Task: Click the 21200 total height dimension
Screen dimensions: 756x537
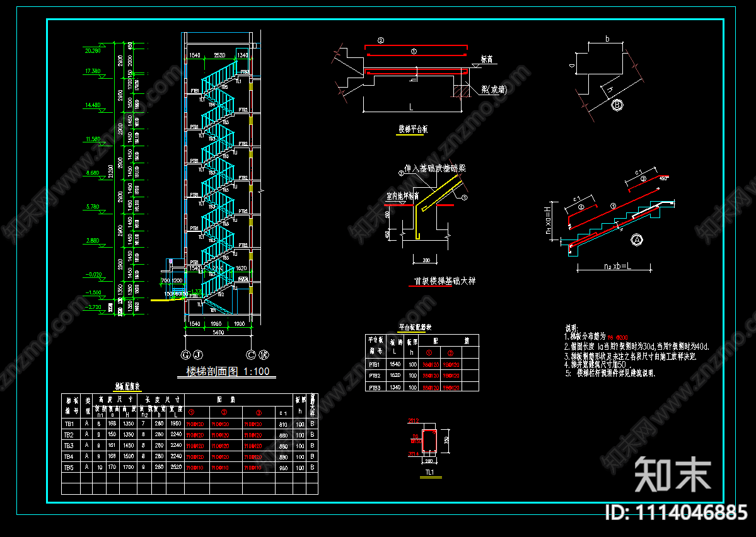Action: [112, 171]
